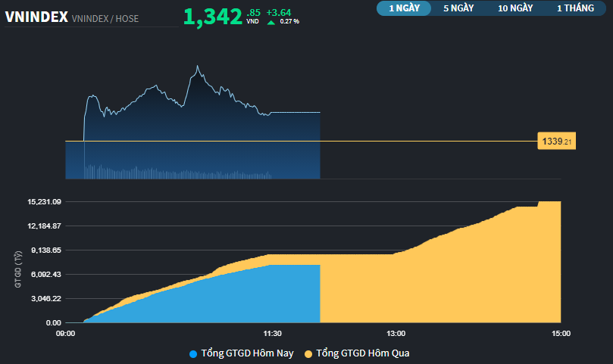Toggle the Tổng GTGD Hôm Qua series
This screenshot has width=613, height=364.
pos(362,353)
